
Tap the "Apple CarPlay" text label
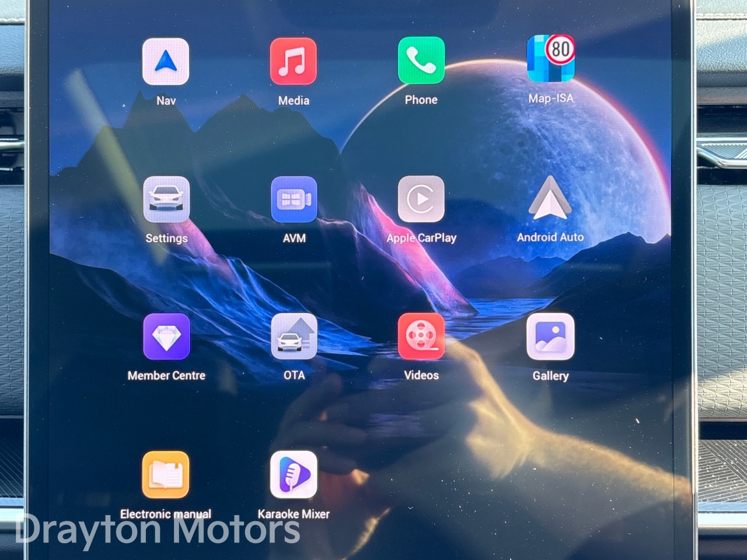coord(421,238)
